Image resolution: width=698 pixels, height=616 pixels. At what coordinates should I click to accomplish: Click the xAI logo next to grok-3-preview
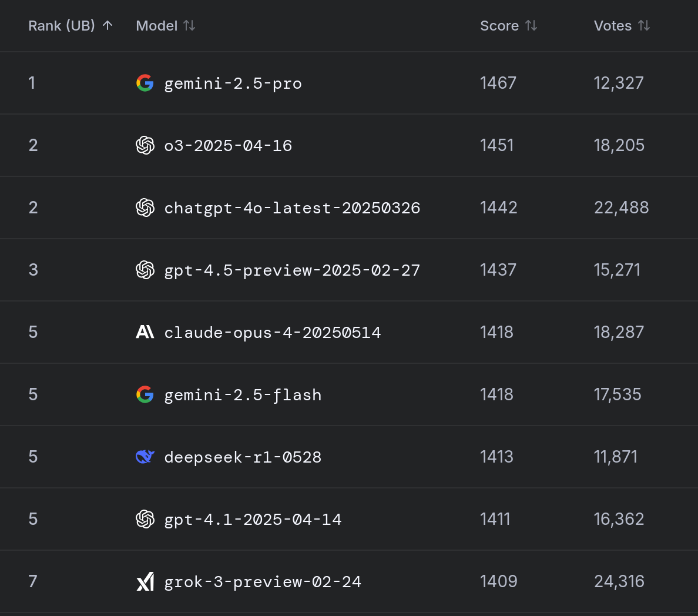(x=145, y=581)
